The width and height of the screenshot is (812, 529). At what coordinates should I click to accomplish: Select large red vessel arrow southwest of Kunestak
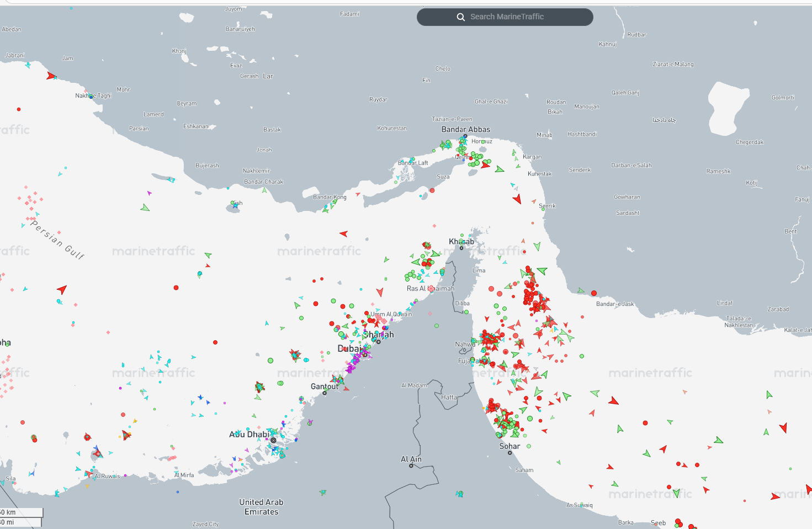pos(517,198)
